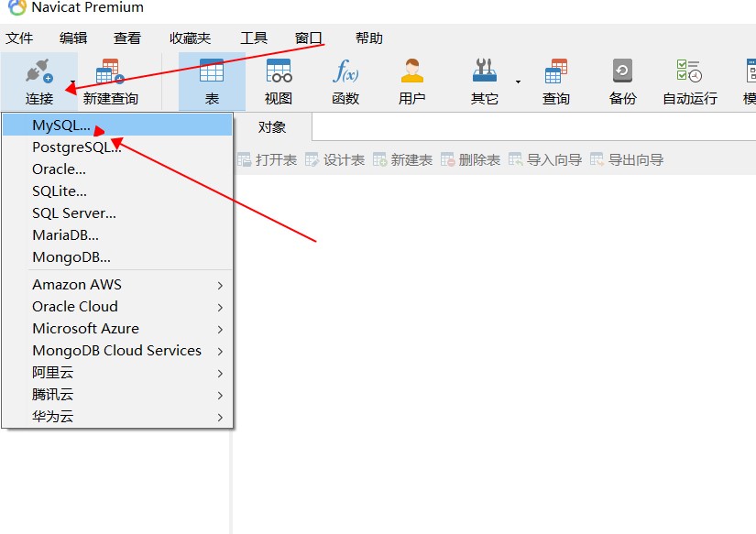Open the Backup (备份) toolbar icon
The image size is (756, 534).
coord(622,71)
